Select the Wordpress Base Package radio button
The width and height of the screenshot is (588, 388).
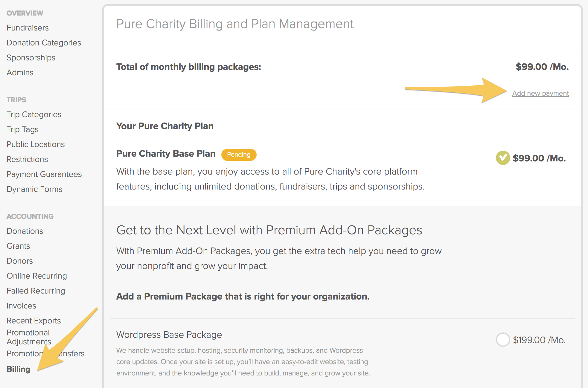(x=503, y=340)
